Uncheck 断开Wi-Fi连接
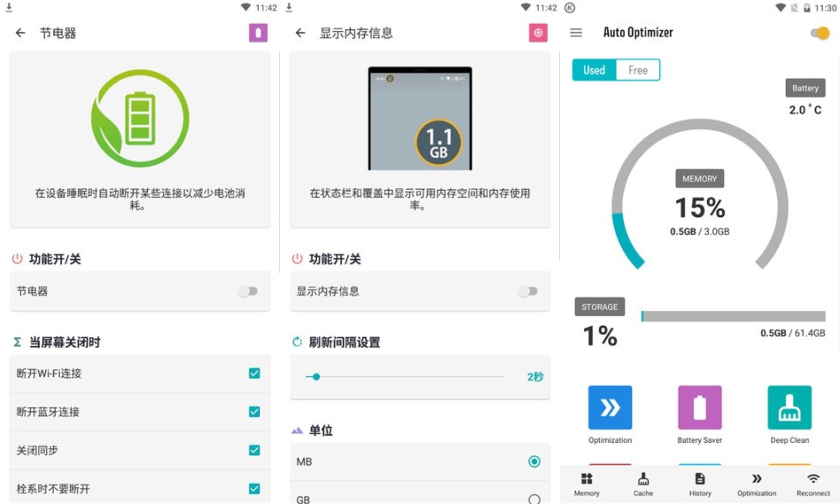Viewport: 840px width, 504px height. click(253, 373)
